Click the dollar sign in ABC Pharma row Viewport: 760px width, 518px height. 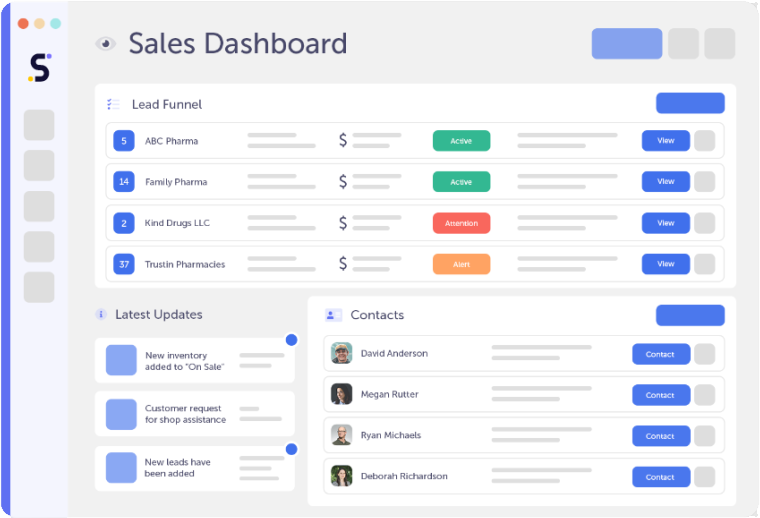tap(343, 141)
